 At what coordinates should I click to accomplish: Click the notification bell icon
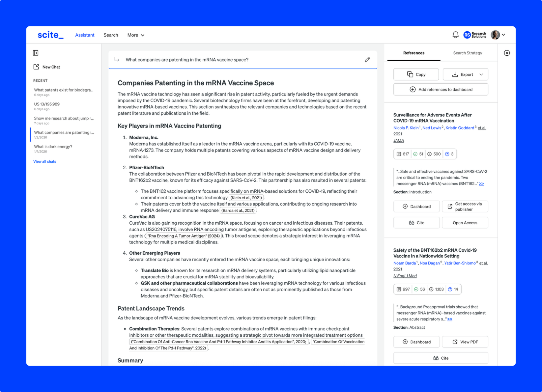click(x=455, y=35)
